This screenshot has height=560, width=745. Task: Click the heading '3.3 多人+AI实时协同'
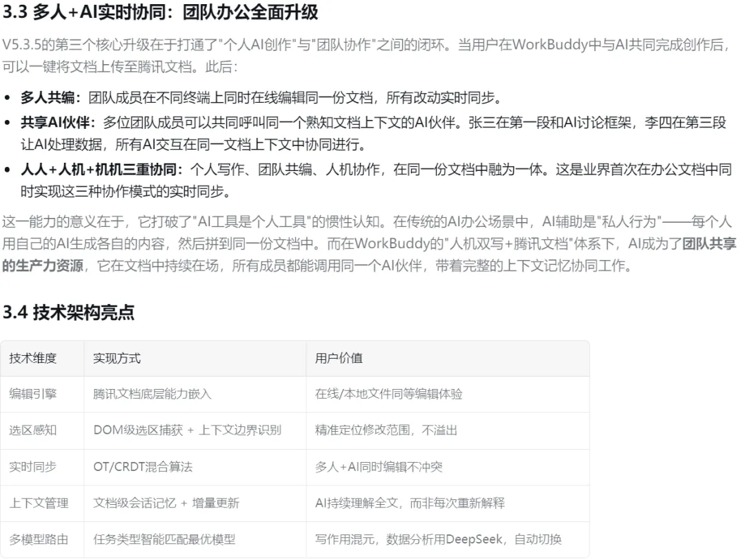(x=161, y=12)
